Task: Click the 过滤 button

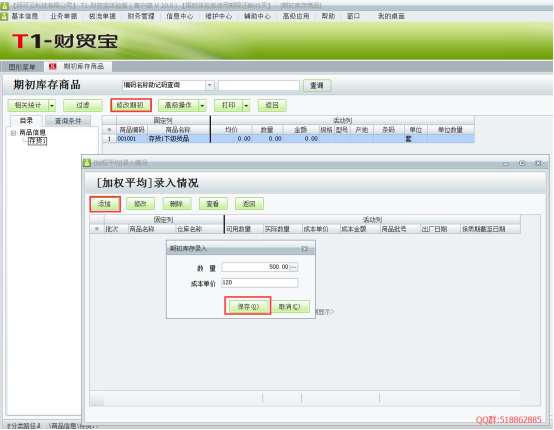Action: 83,105
